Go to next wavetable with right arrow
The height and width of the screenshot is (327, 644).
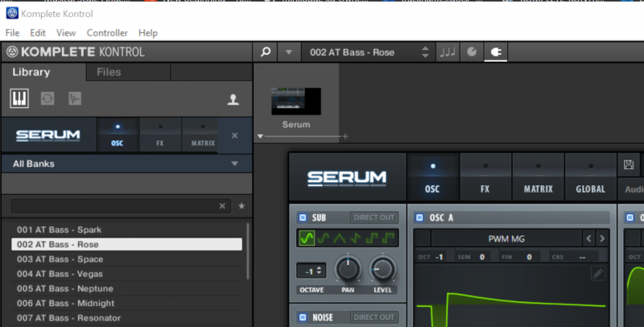click(602, 238)
